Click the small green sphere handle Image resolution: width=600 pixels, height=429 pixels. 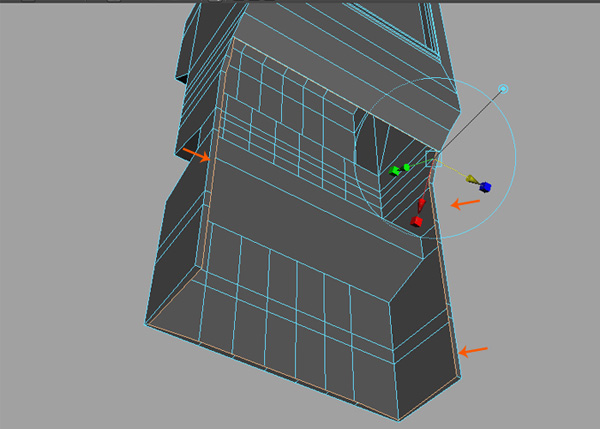(407, 167)
